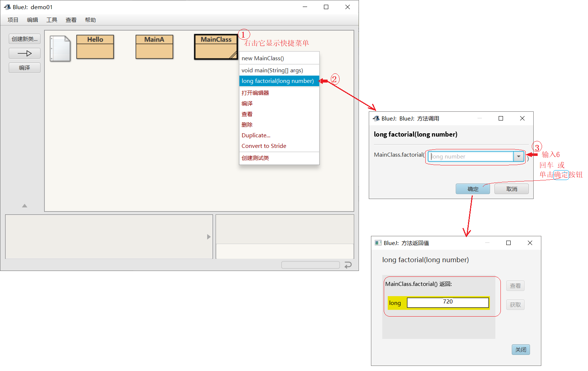Screen dimensions: 588x371
Task: Maximize the 方法返回值 dialog
Action: coord(508,243)
